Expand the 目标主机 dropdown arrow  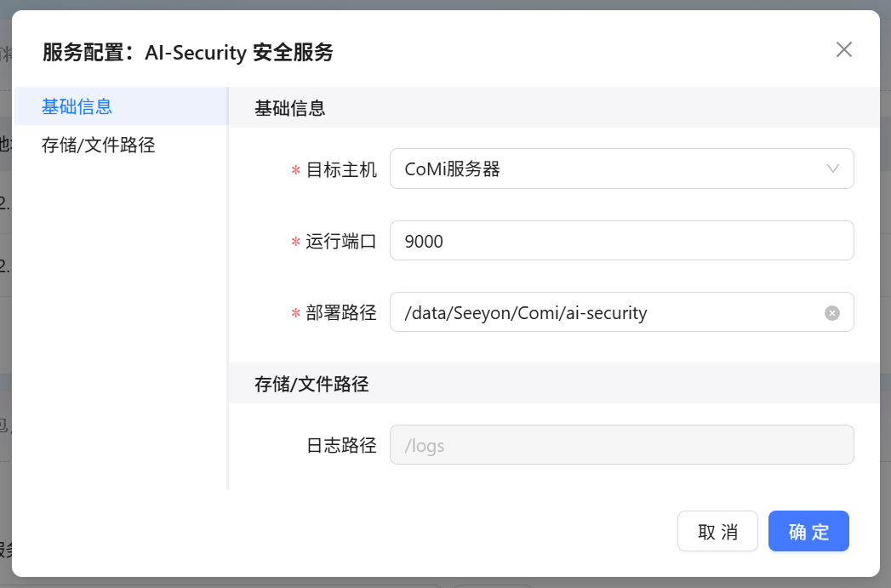[833, 168]
